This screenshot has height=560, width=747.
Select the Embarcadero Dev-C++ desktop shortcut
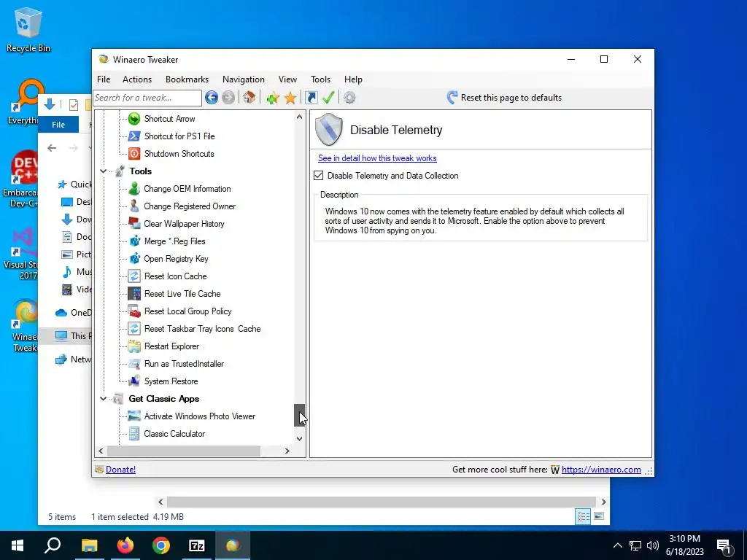(20, 179)
